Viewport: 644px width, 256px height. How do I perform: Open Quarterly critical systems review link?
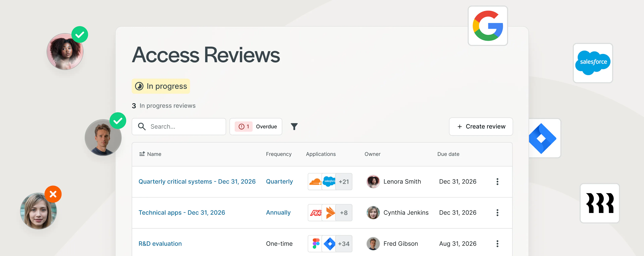click(197, 182)
